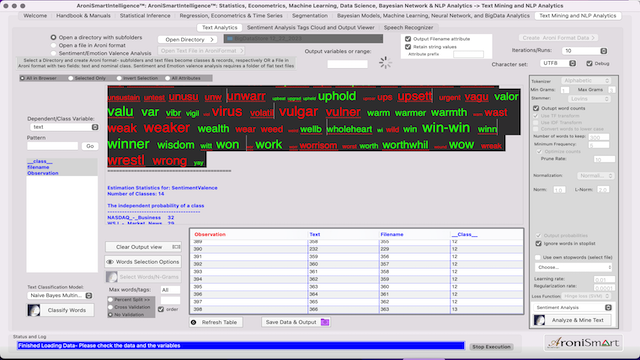Click the loading spinner indicator

point(385,62)
